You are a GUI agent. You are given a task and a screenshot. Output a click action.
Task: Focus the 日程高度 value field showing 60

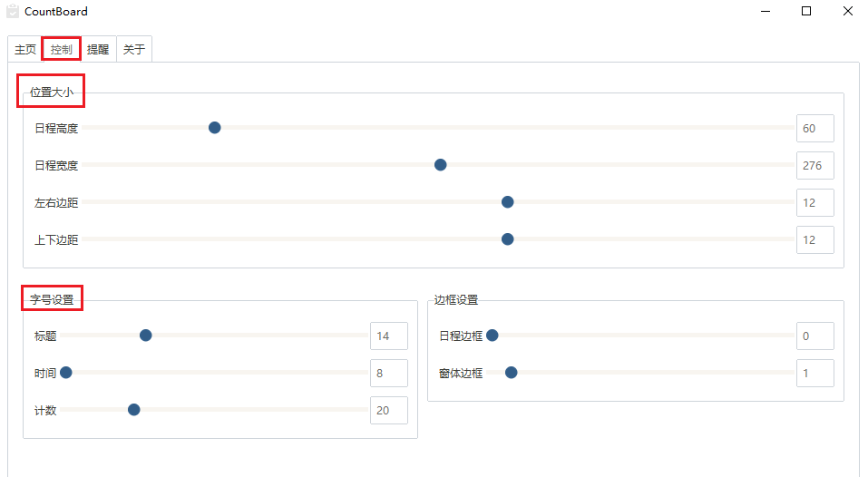click(814, 129)
